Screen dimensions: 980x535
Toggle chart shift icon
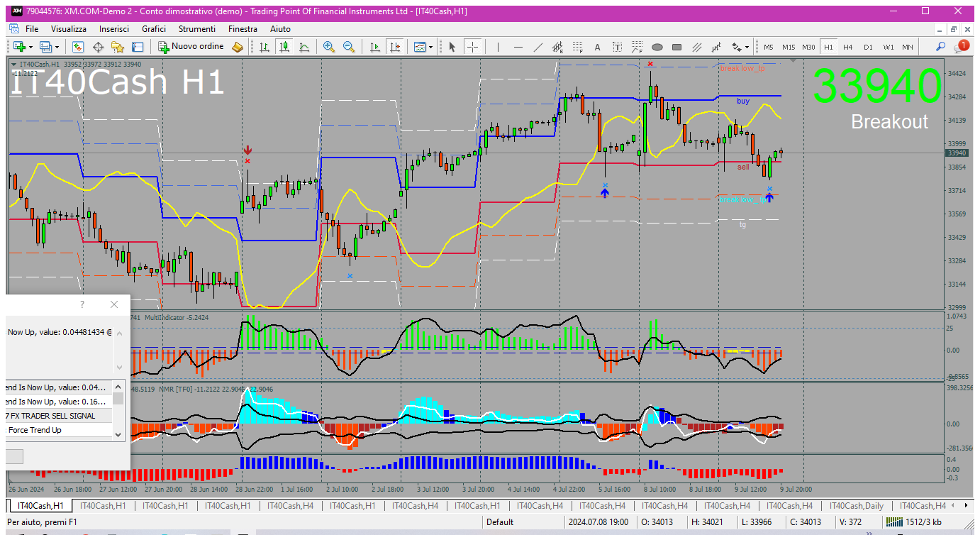(x=395, y=47)
